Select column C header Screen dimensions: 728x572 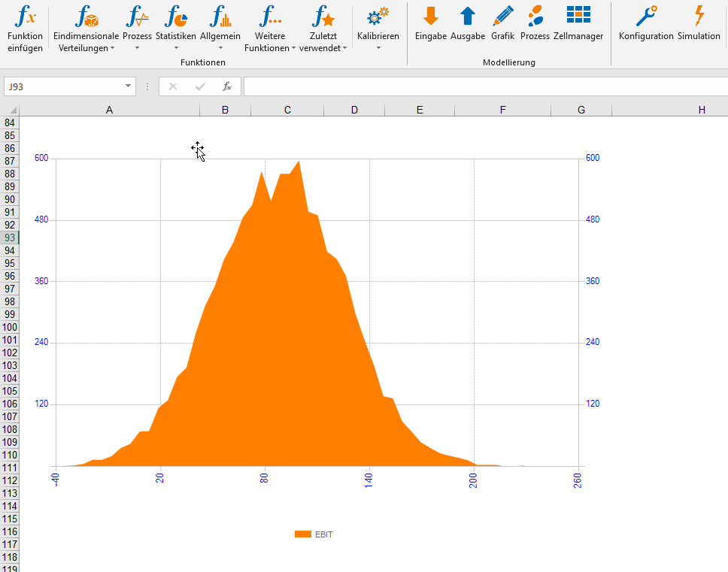point(287,110)
